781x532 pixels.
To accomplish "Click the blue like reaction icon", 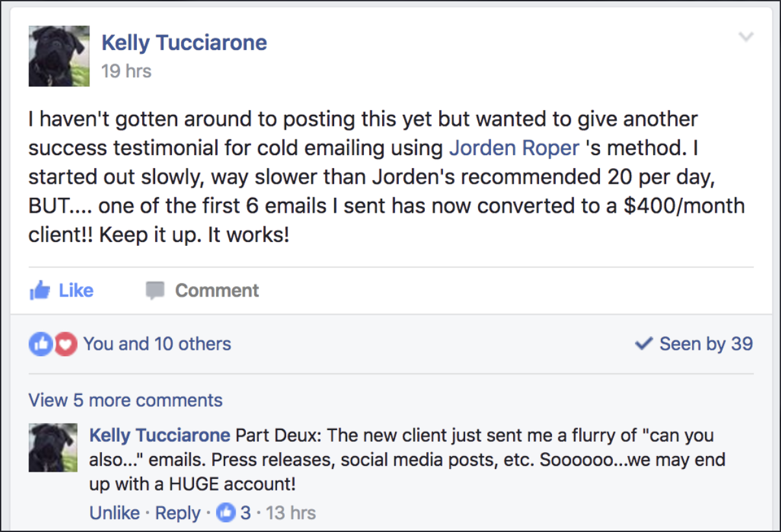I will click(x=40, y=344).
